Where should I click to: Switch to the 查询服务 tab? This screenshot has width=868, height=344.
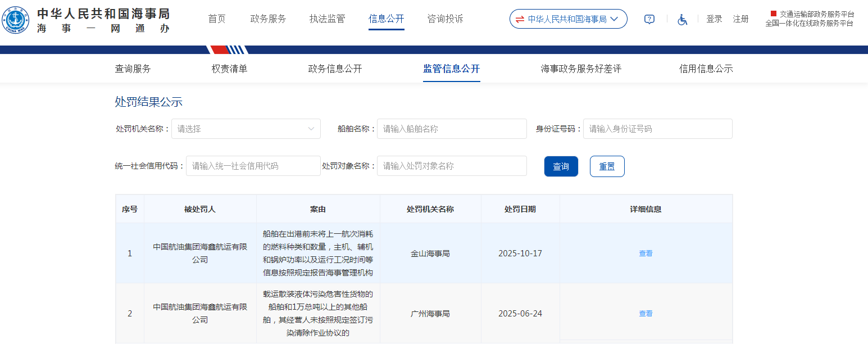tap(133, 69)
